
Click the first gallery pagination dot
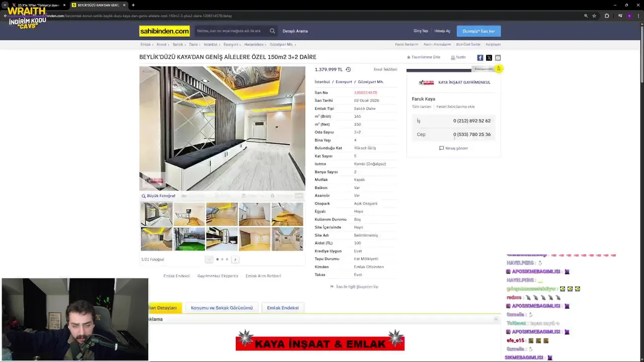(x=217, y=259)
